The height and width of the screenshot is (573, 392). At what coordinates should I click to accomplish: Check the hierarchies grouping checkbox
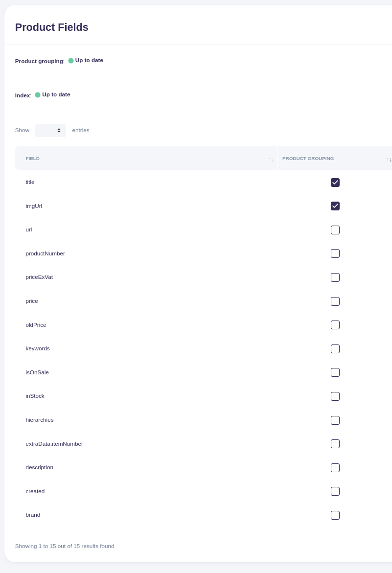[335, 420]
